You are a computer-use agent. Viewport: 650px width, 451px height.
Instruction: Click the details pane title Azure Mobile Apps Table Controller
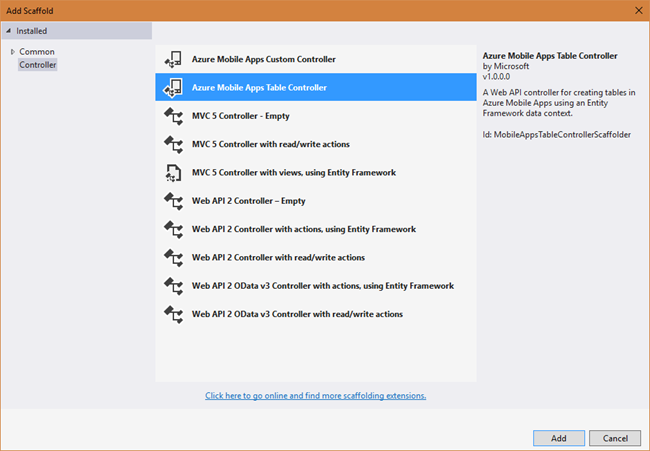coord(550,56)
